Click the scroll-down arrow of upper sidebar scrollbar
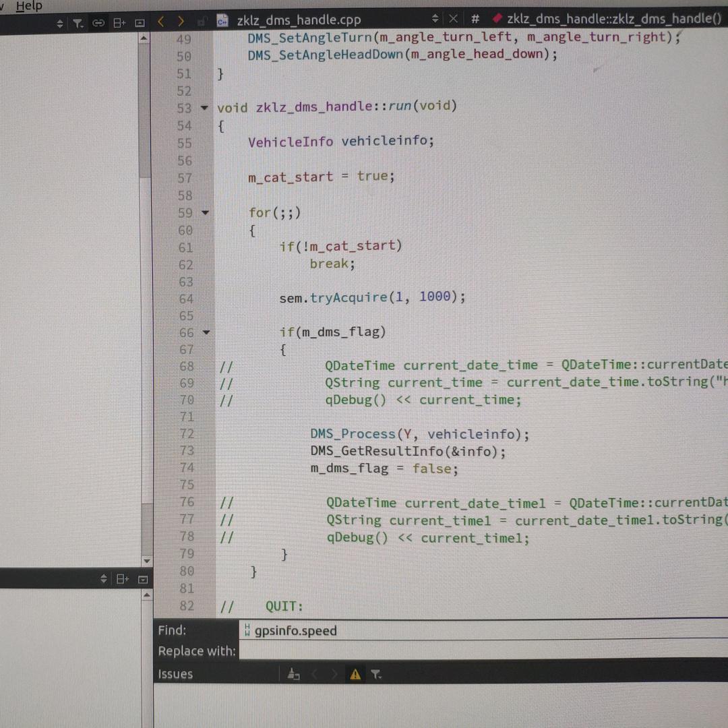The image size is (728, 728). click(146, 561)
